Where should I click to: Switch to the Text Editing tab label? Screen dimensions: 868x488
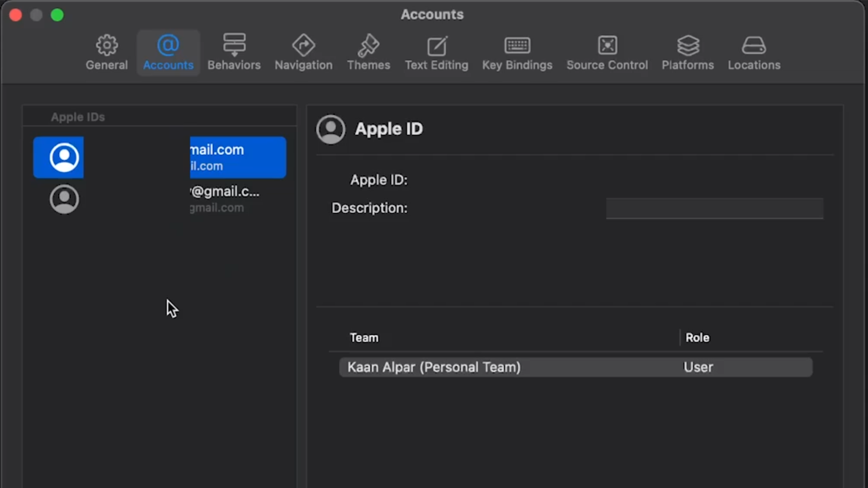[x=437, y=65]
